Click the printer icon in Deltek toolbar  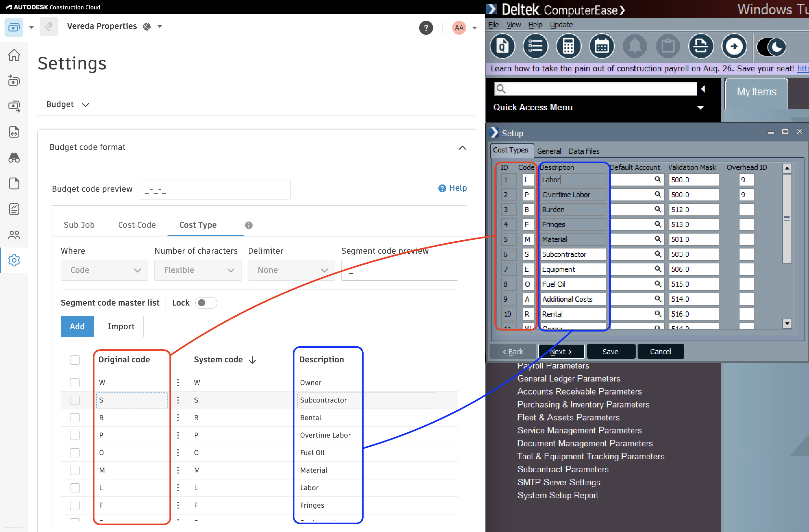coord(701,46)
